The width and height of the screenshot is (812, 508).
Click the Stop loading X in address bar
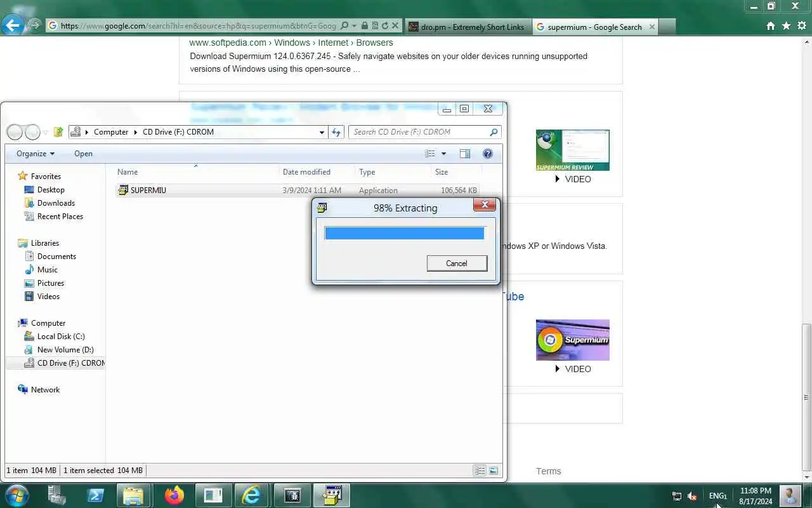(x=395, y=26)
